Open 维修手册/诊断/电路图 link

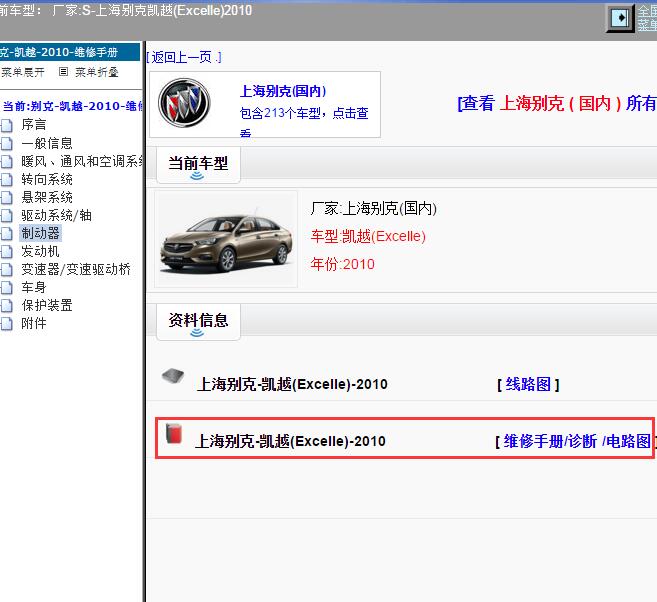tap(577, 441)
